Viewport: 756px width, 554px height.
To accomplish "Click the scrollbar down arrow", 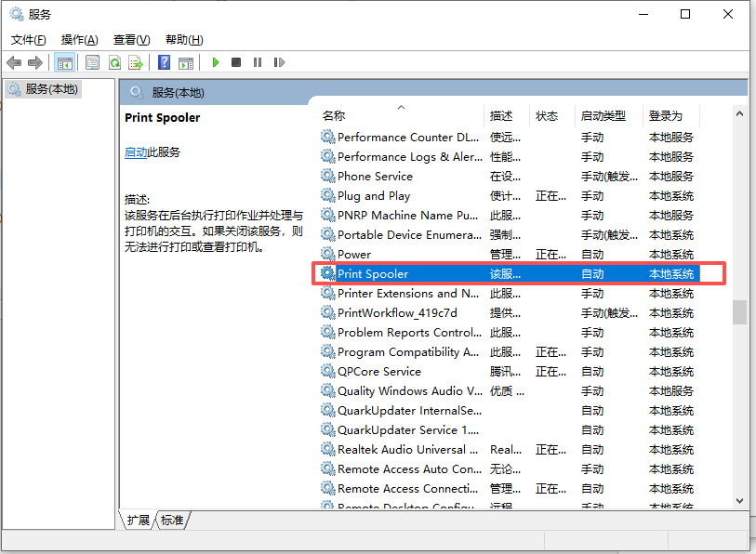I will point(741,500).
